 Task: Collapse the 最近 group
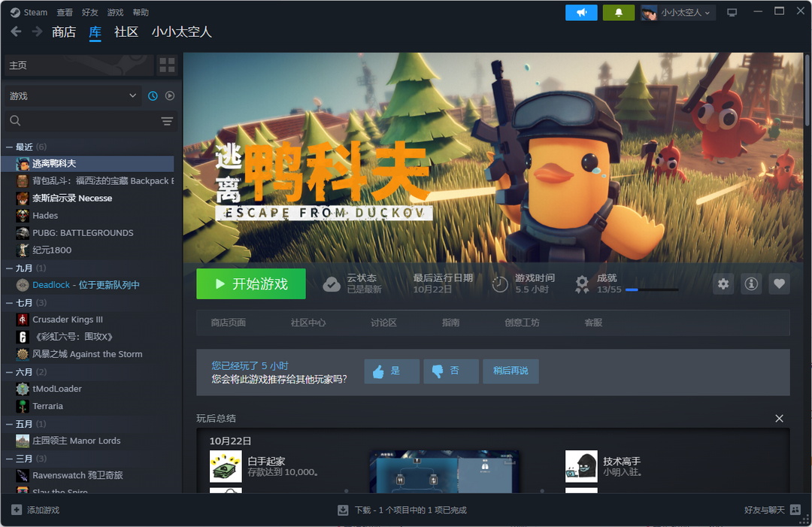pyautogui.click(x=9, y=147)
